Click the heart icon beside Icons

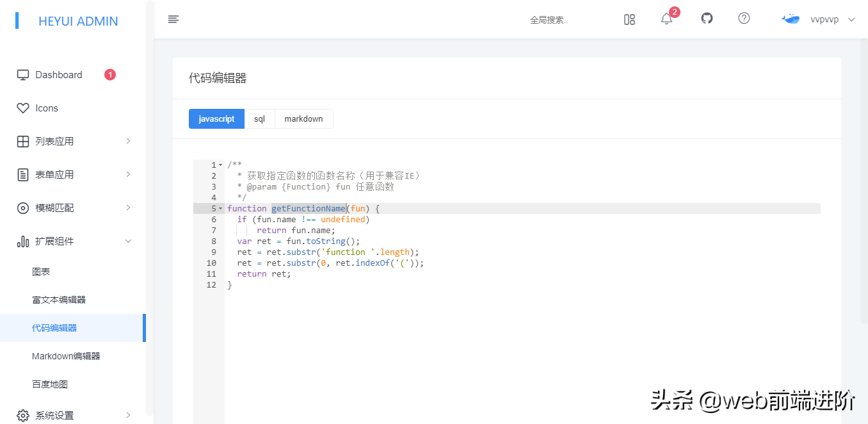click(23, 108)
